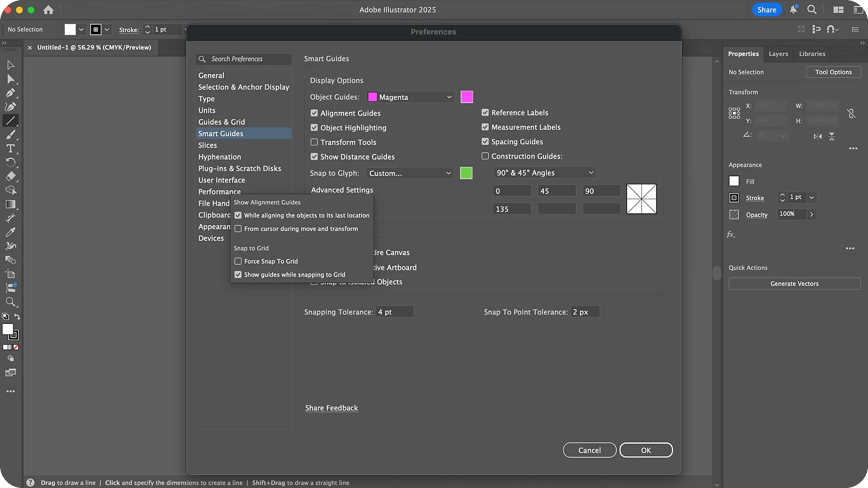Click the Cancel button
The height and width of the screenshot is (488, 868).
(589, 450)
